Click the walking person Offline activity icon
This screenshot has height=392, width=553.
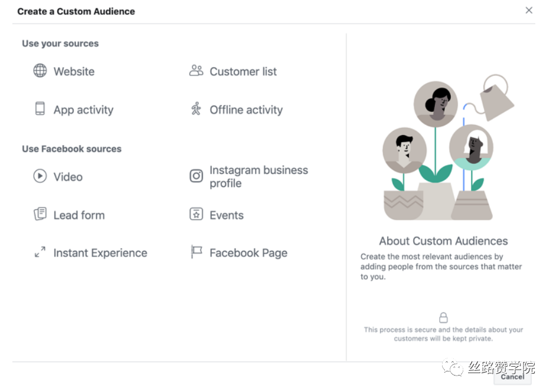tap(196, 108)
